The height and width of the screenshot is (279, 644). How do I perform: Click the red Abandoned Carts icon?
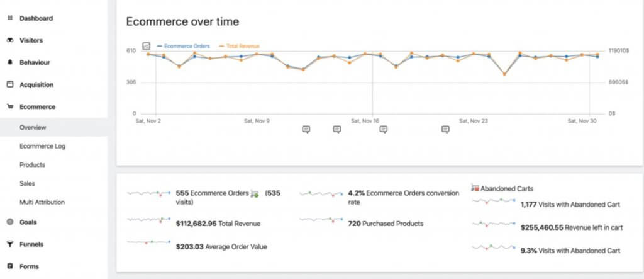[x=475, y=188]
